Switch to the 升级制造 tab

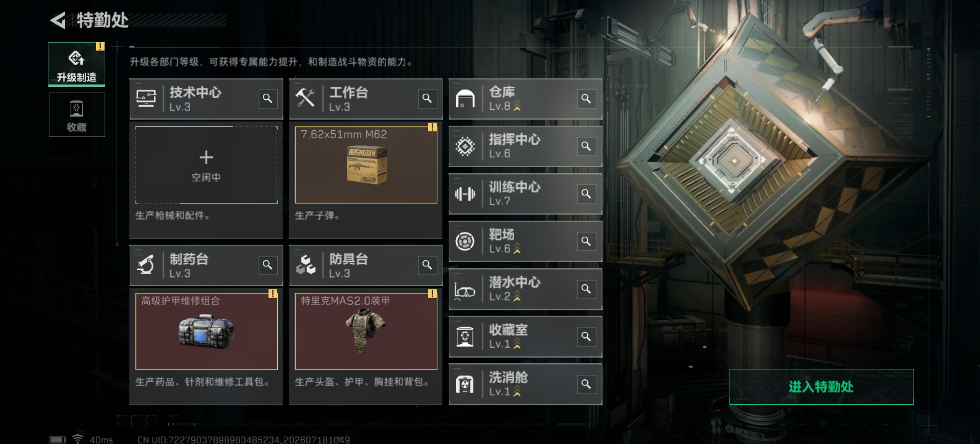77,65
